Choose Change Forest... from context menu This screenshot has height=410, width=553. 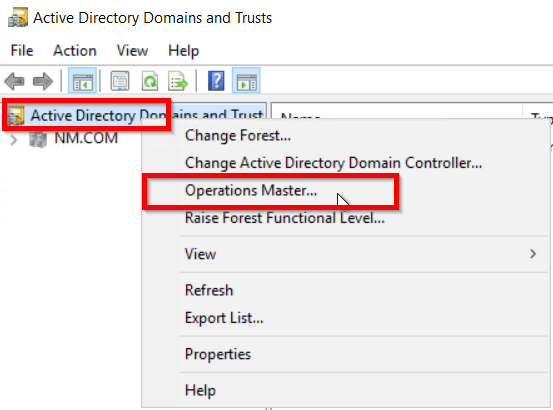pos(346,135)
